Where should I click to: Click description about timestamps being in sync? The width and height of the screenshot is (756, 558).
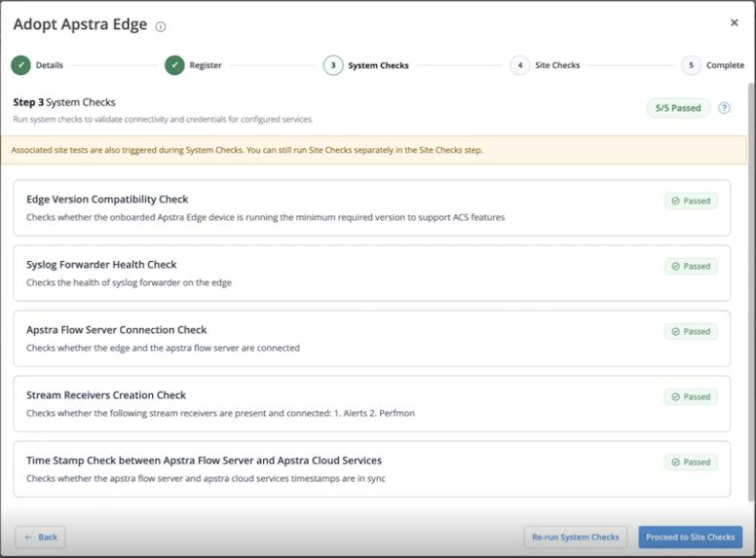(x=206, y=478)
